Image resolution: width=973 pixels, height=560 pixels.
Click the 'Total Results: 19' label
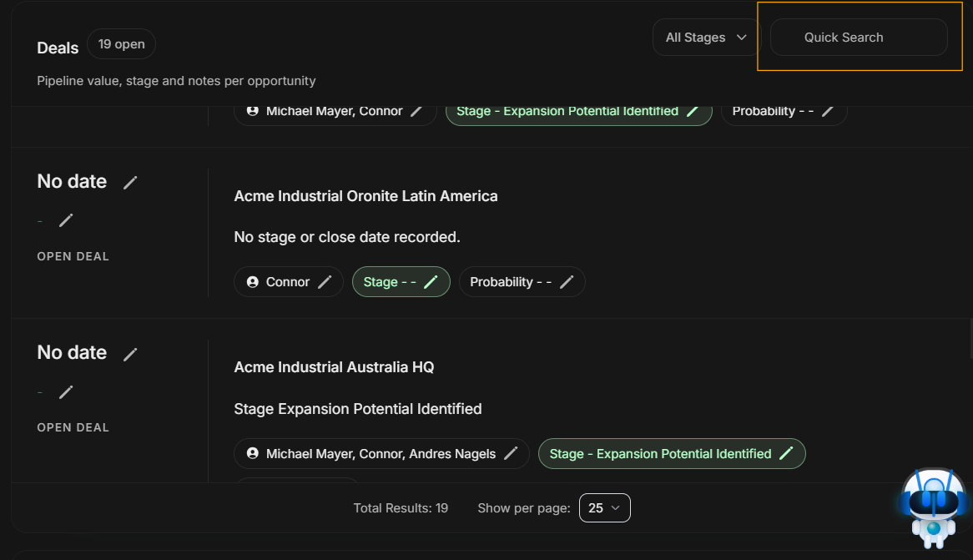pos(401,508)
